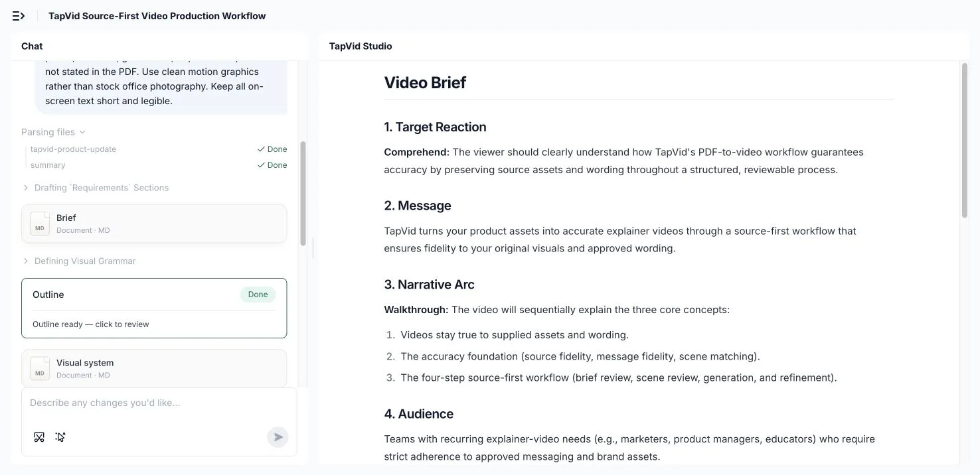Image resolution: width=980 pixels, height=475 pixels.
Task: Click the 2. Message heading
Action: [418, 206]
